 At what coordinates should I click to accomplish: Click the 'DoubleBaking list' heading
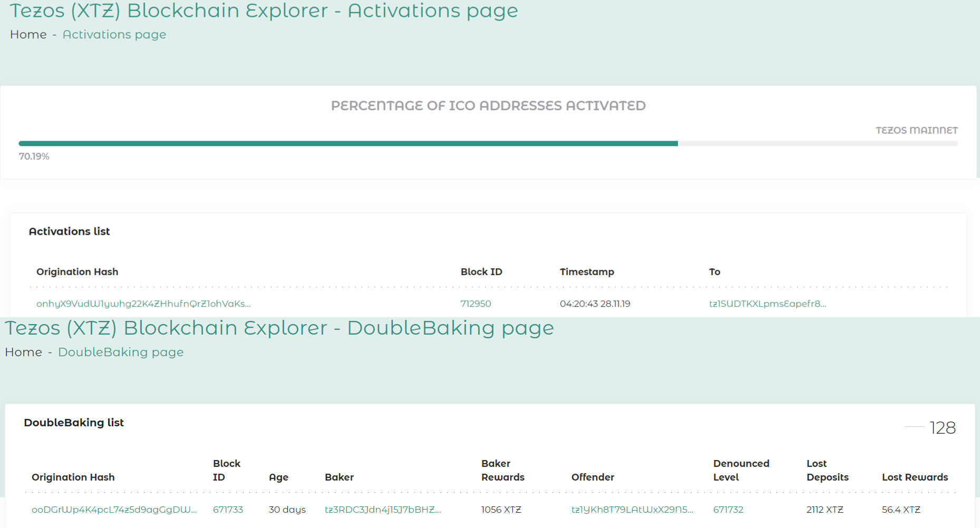[74, 423]
